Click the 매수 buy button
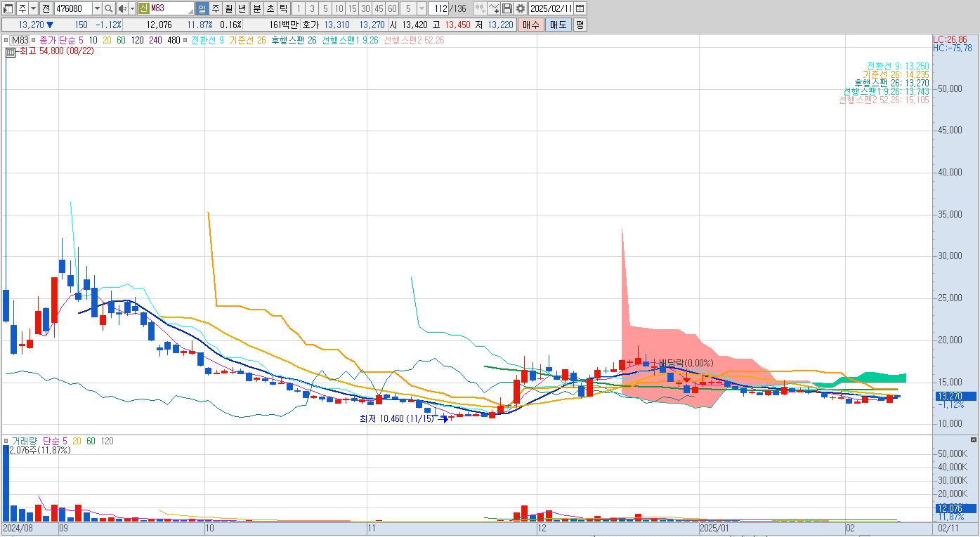This screenshot has width=980, height=537. pyautogui.click(x=530, y=25)
